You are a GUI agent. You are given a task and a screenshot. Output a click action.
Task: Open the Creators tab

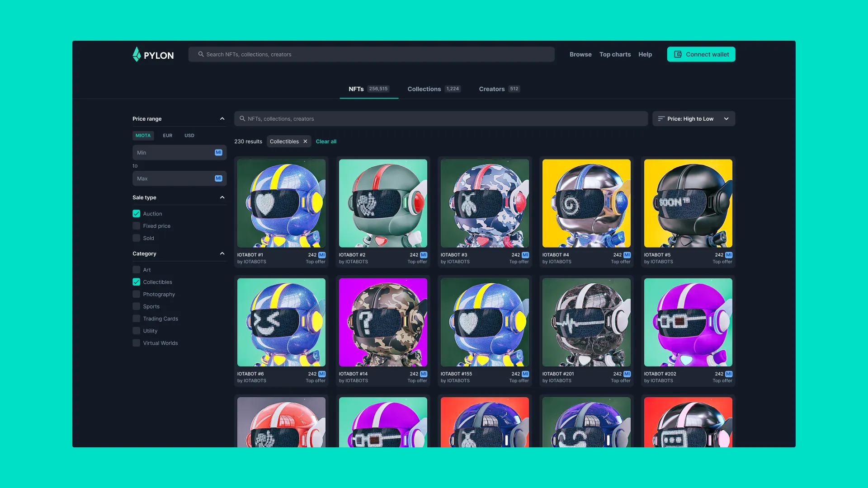tap(492, 89)
